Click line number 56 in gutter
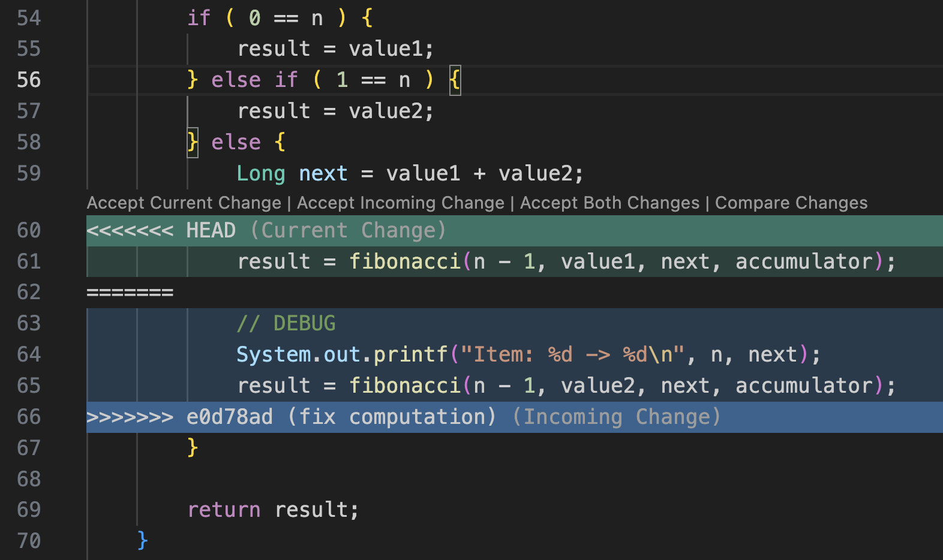This screenshot has height=560, width=943. [29, 80]
